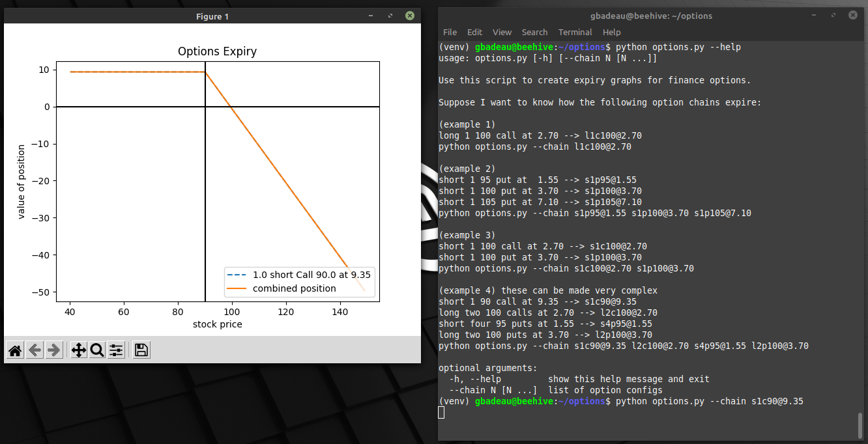Open the File menu in terminal
This screenshot has width=868, height=444.
pos(450,32)
